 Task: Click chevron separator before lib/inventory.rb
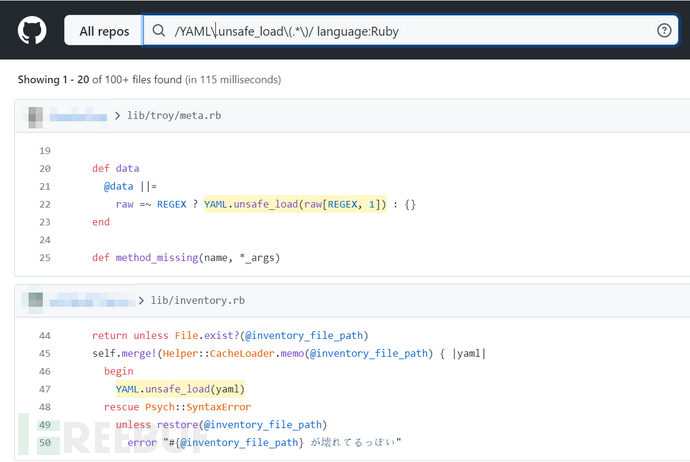(x=141, y=301)
